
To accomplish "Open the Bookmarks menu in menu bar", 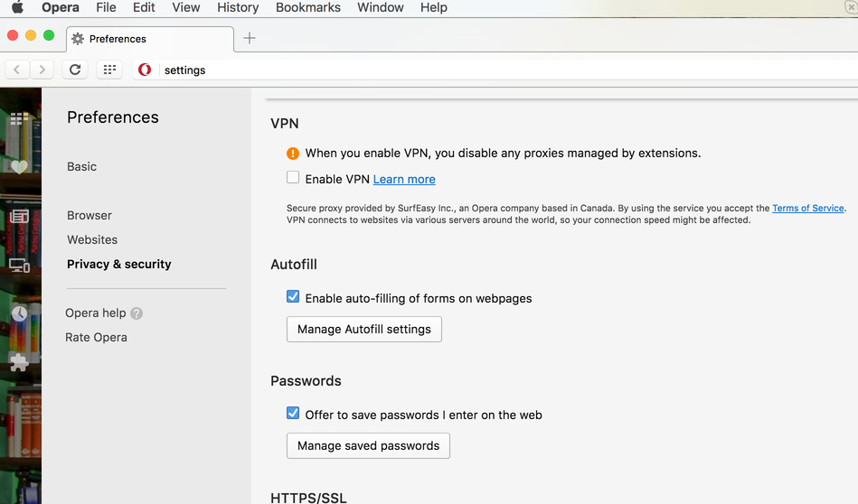I will click(x=307, y=7).
